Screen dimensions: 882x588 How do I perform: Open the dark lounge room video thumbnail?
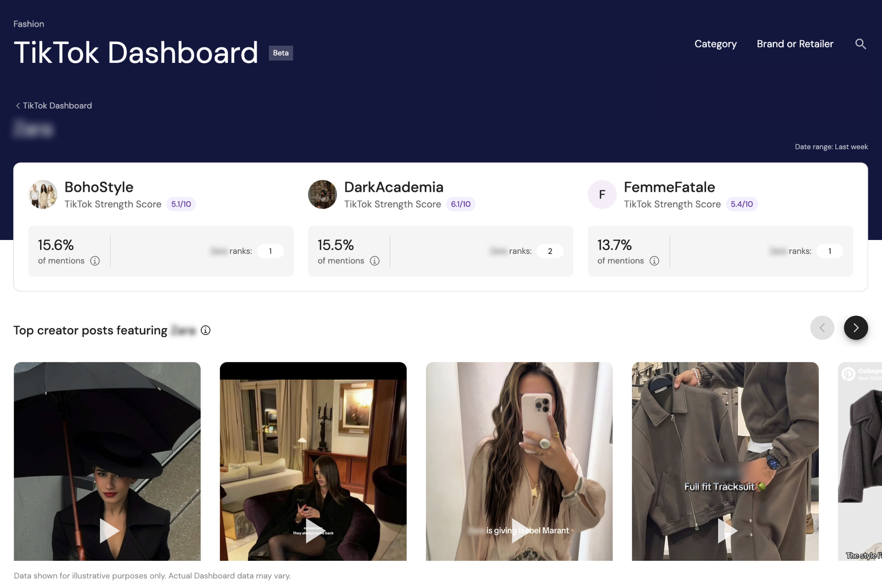313,461
